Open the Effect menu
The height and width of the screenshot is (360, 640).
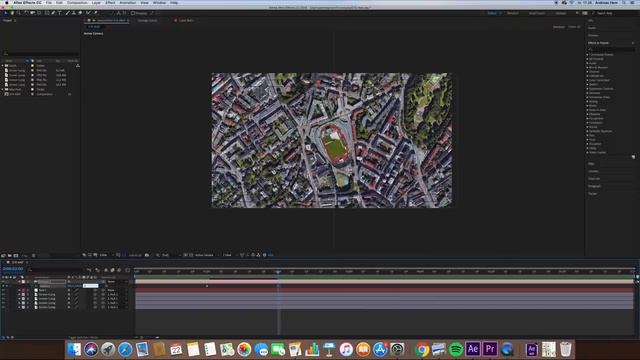(x=110, y=2)
